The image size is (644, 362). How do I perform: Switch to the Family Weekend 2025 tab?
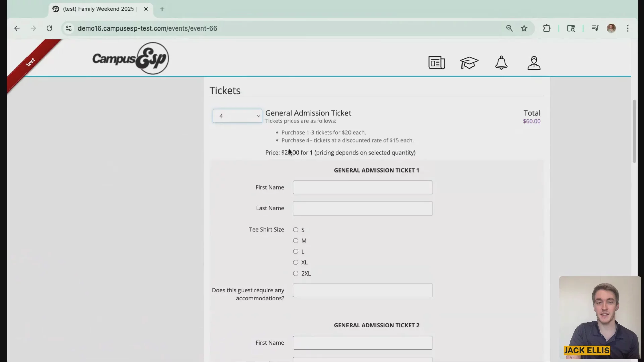(98, 9)
